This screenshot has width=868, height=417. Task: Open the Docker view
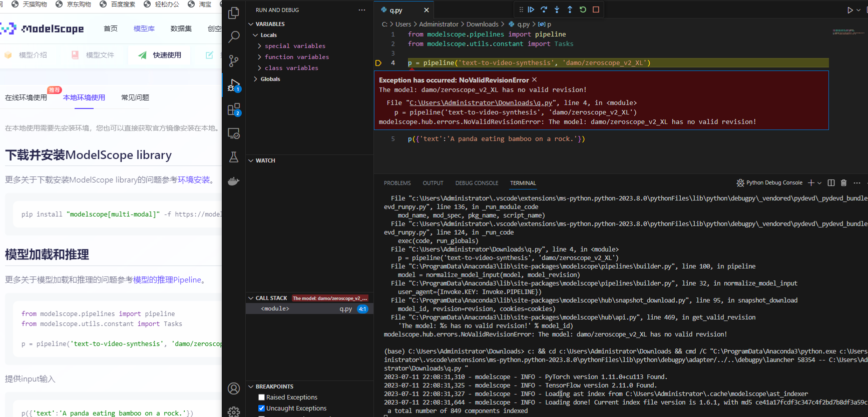point(234,181)
